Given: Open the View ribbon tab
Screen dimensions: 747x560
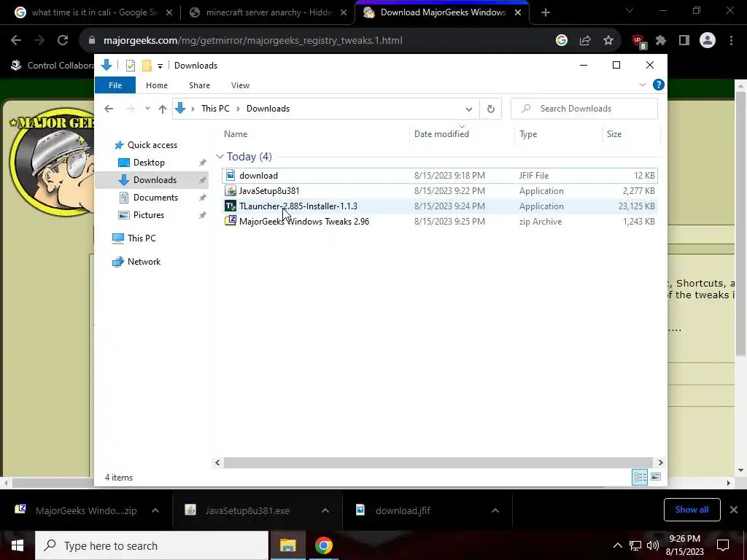Looking at the screenshot, I should (x=240, y=85).
